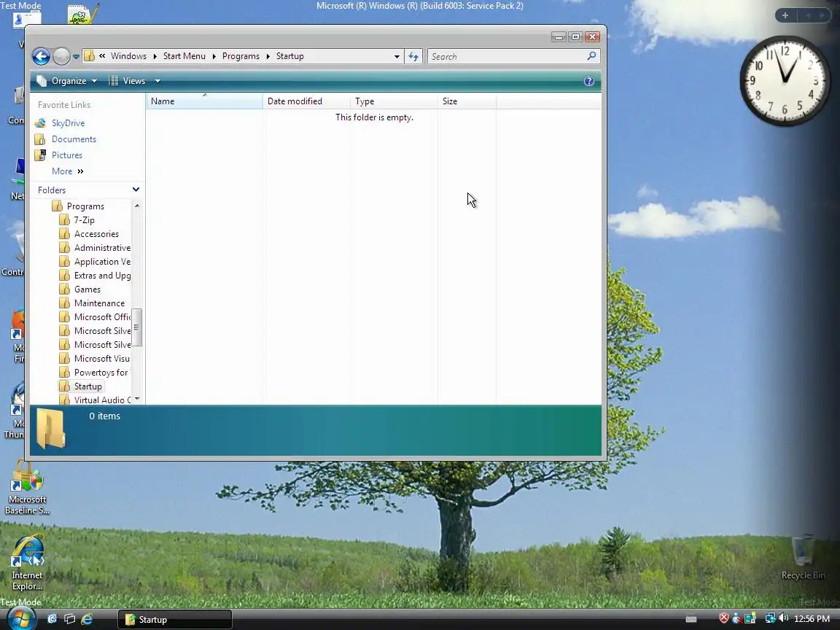Select the Startup segment in the breadcrumb
Screen dimensions: 840x630
(289, 56)
